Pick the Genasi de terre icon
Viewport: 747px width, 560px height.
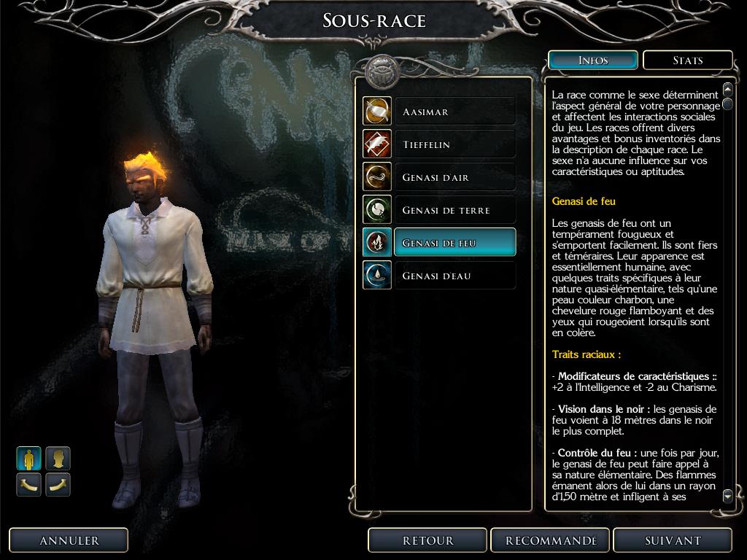377,209
